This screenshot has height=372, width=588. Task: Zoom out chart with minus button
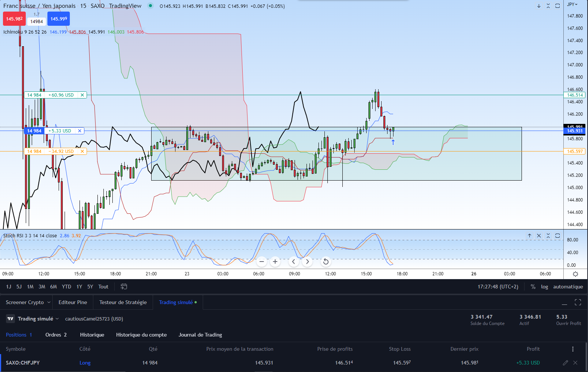pyautogui.click(x=262, y=262)
